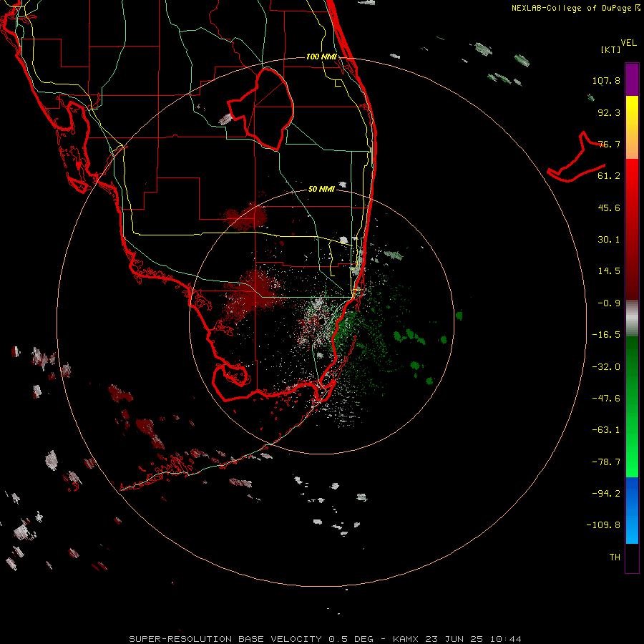Click the blue segment of the color bar
The image size is (644, 644).
click(632, 510)
